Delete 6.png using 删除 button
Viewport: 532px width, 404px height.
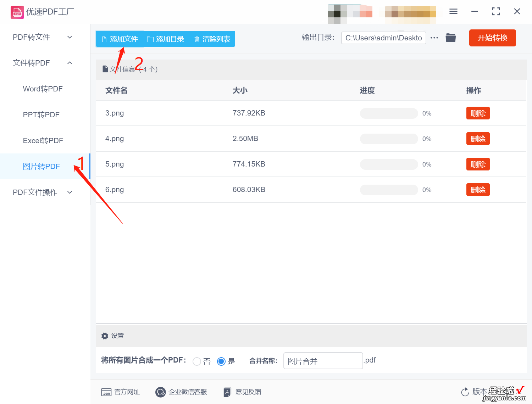(478, 190)
